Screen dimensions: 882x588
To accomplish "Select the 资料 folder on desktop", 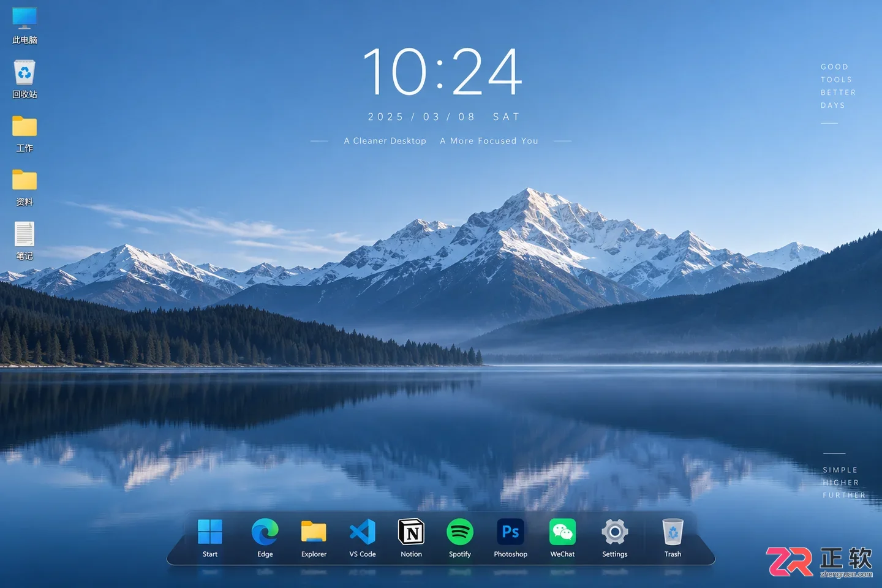I will [x=24, y=187].
